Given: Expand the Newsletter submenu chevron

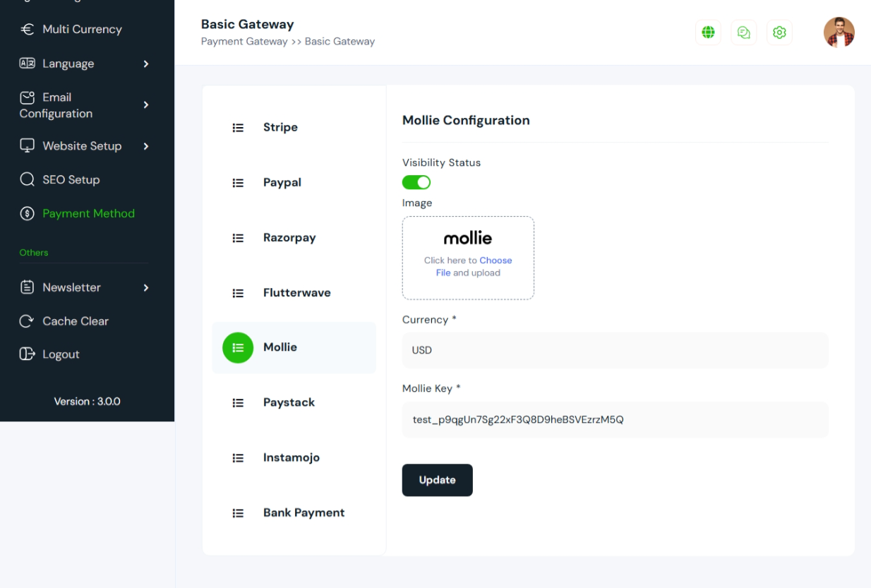Looking at the screenshot, I should tap(146, 287).
